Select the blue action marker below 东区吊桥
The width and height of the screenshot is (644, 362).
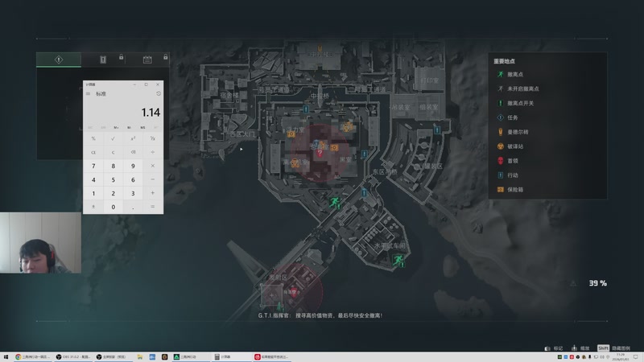364,192
